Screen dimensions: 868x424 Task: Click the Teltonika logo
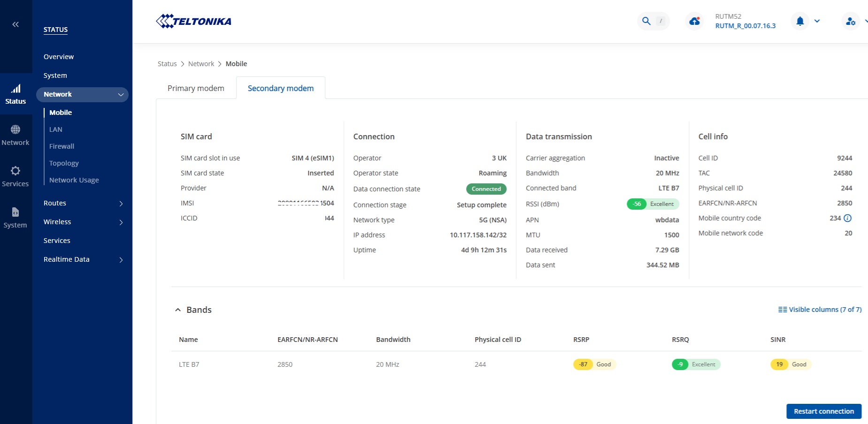point(193,21)
